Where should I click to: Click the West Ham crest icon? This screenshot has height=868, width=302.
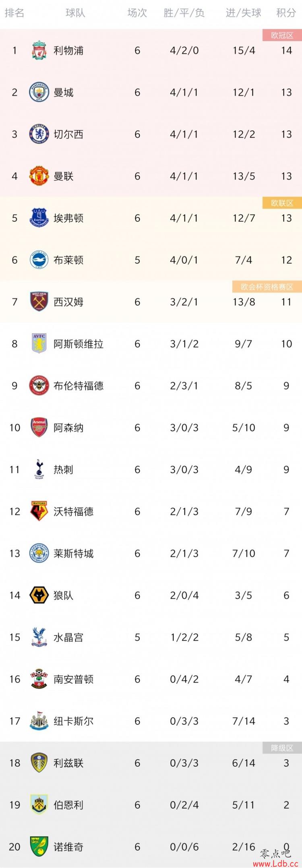point(39,302)
